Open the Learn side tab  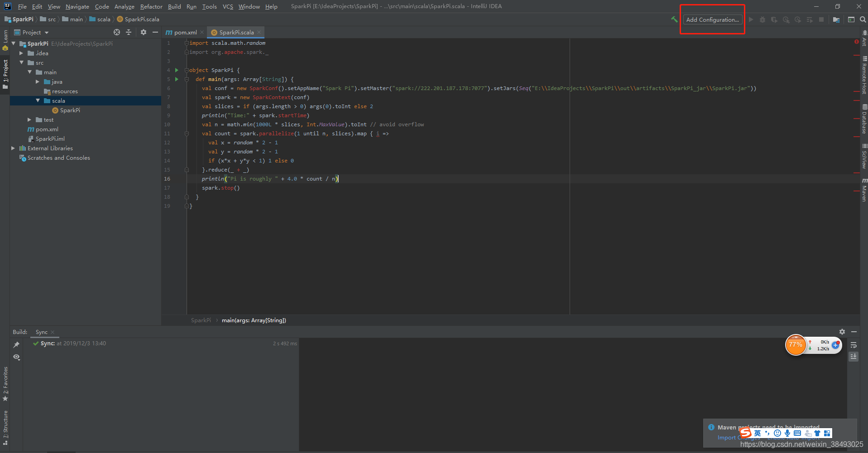tap(5, 40)
